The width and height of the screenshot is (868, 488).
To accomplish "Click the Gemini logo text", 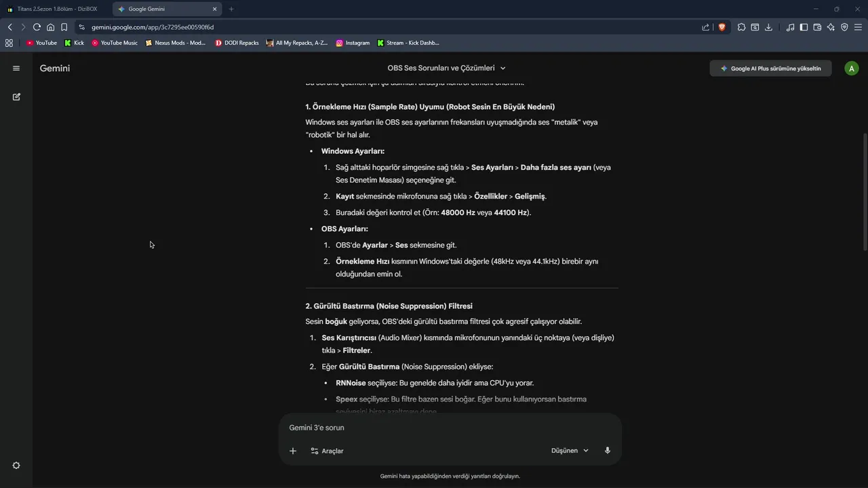I will pyautogui.click(x=55, y=68).
